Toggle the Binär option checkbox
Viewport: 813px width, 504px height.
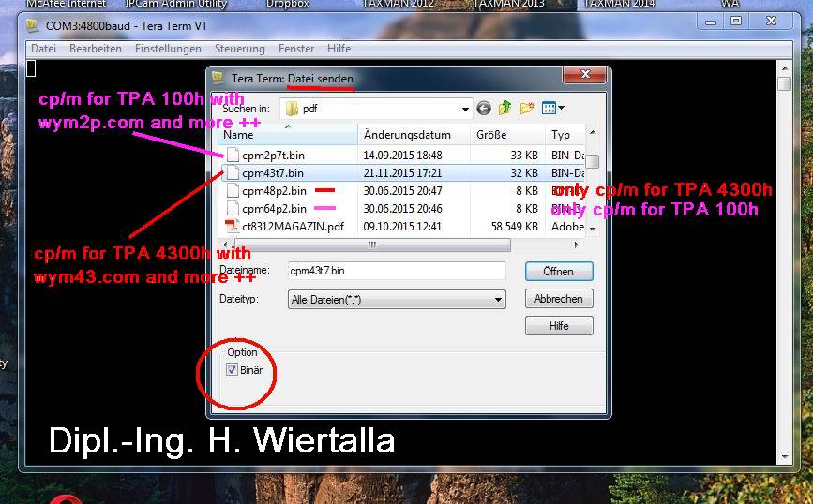[x=233, y=370]
